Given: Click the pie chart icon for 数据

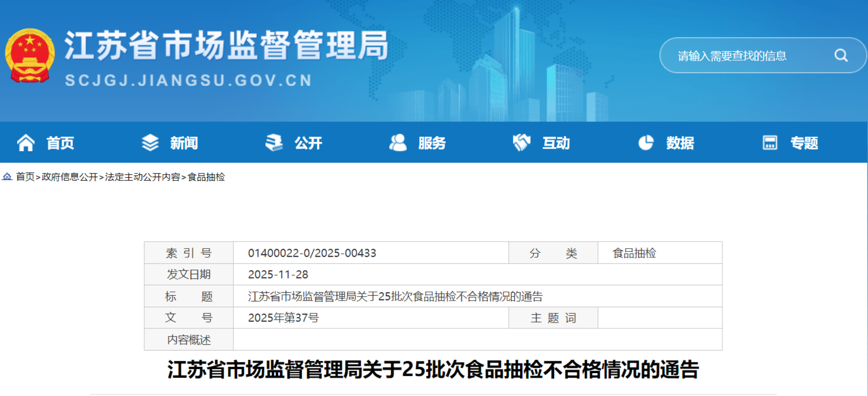Looking at the screenshot, I should (646, 143).
